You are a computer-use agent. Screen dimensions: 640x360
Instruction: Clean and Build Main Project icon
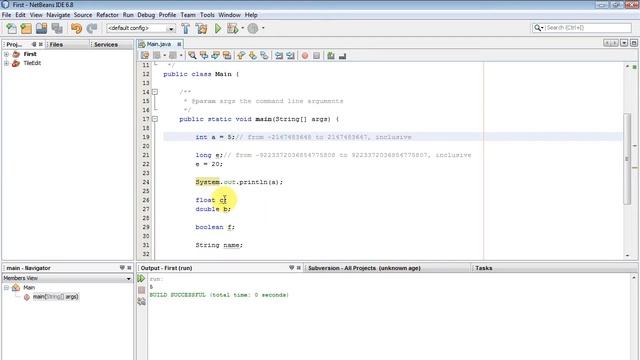201,28
